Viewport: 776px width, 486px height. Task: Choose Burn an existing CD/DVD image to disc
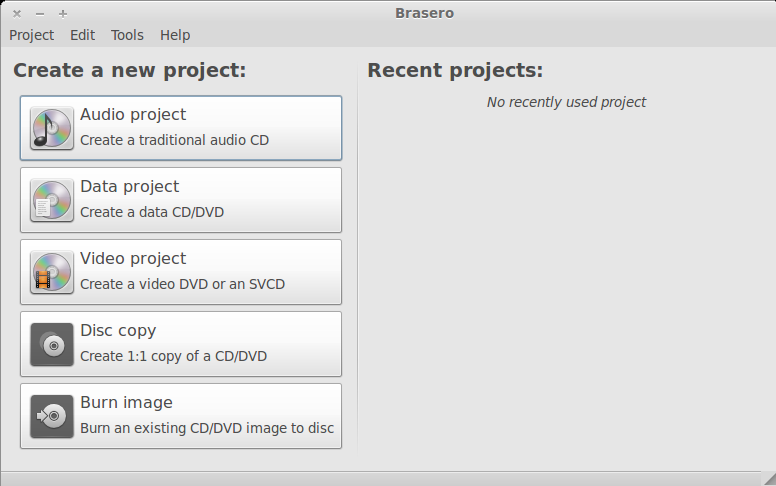[181, 416]
